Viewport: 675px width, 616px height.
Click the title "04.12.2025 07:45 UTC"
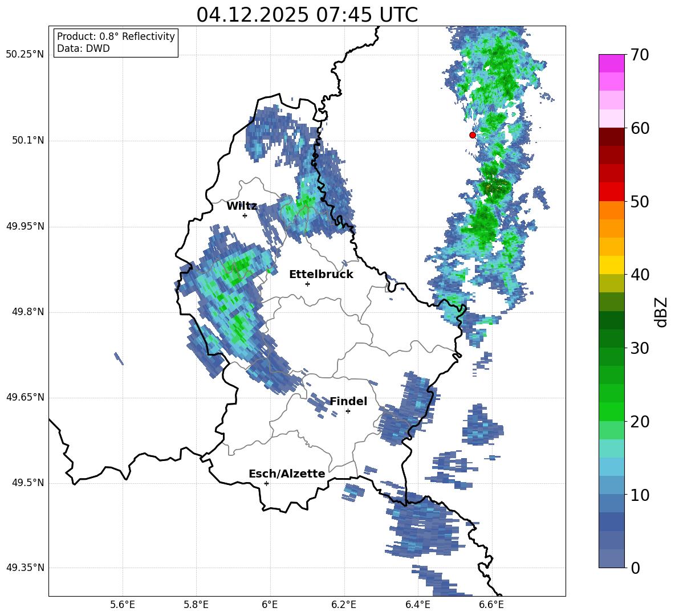pos(307,15)
